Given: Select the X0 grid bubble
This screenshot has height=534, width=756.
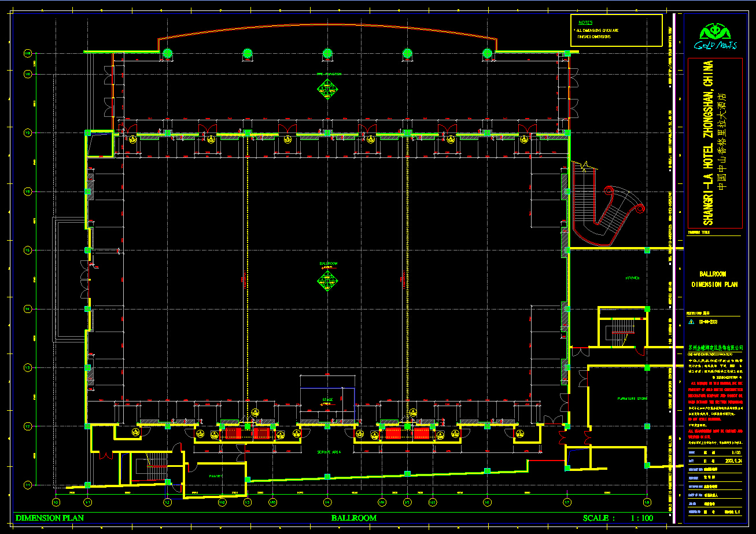Looking at the screenshot, I should click(56, 502).
